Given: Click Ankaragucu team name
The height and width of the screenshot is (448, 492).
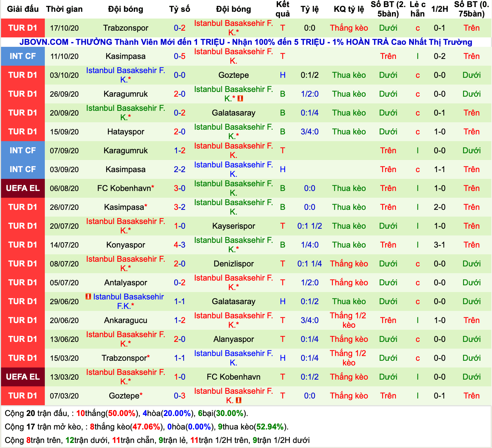Looking at the screenshot, I should pos(126,320).
